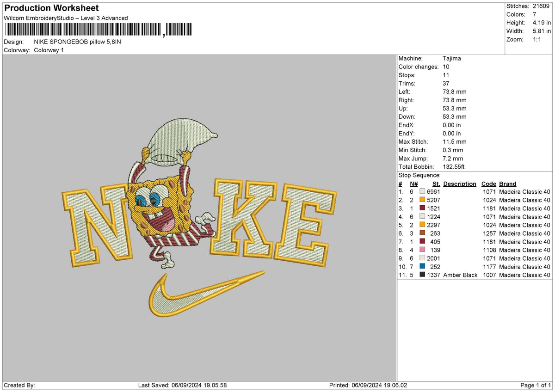
Task: Click the 'N#' column header
Action: pos(414,184)
